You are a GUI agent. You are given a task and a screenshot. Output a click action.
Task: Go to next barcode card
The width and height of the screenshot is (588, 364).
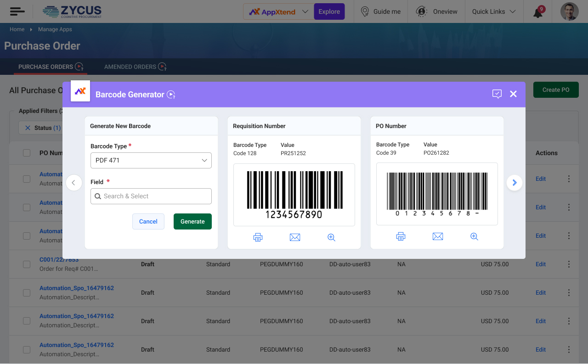[514, 183]
